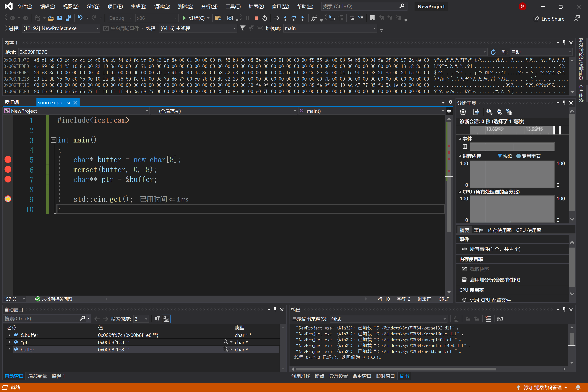The image size is (588, 392).
Task: Toggle breakpoint on line 9 warning
Action: (7, 199)
